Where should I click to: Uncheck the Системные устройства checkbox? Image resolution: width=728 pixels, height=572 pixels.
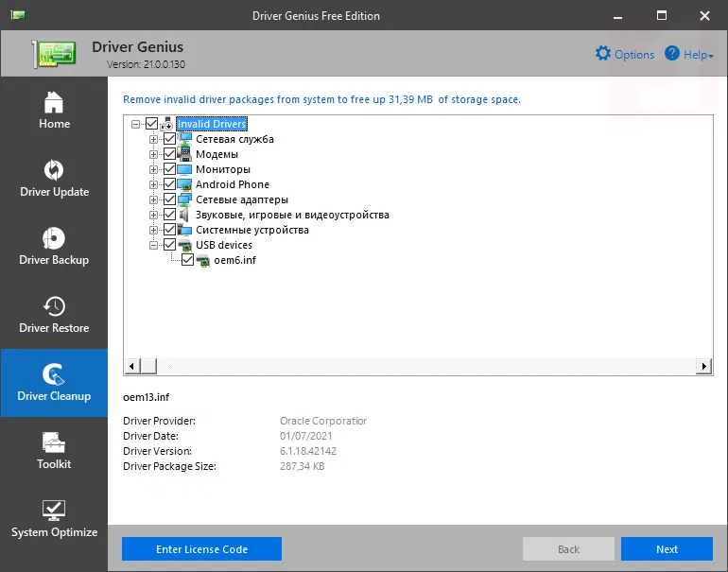pyautogui.click(x=169, y=230)
